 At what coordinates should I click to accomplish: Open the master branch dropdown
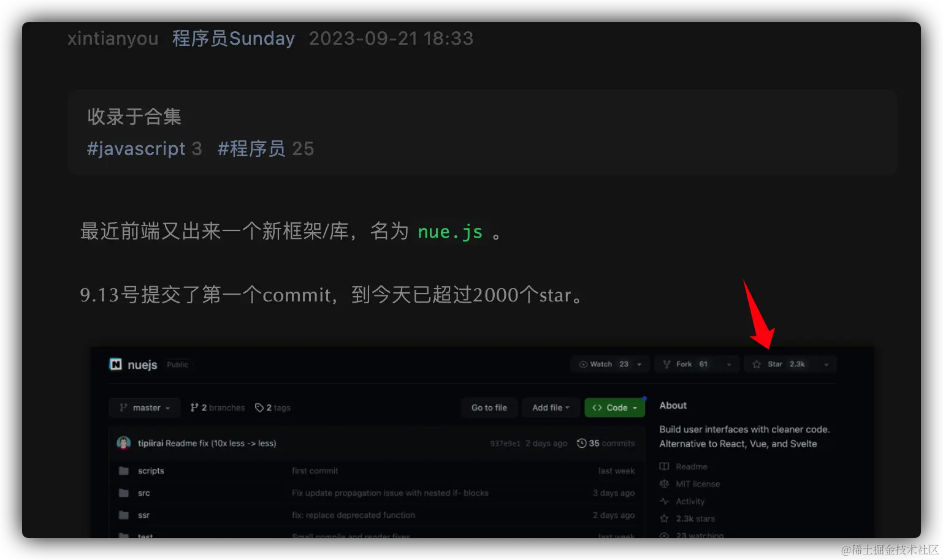click(145, 407)
